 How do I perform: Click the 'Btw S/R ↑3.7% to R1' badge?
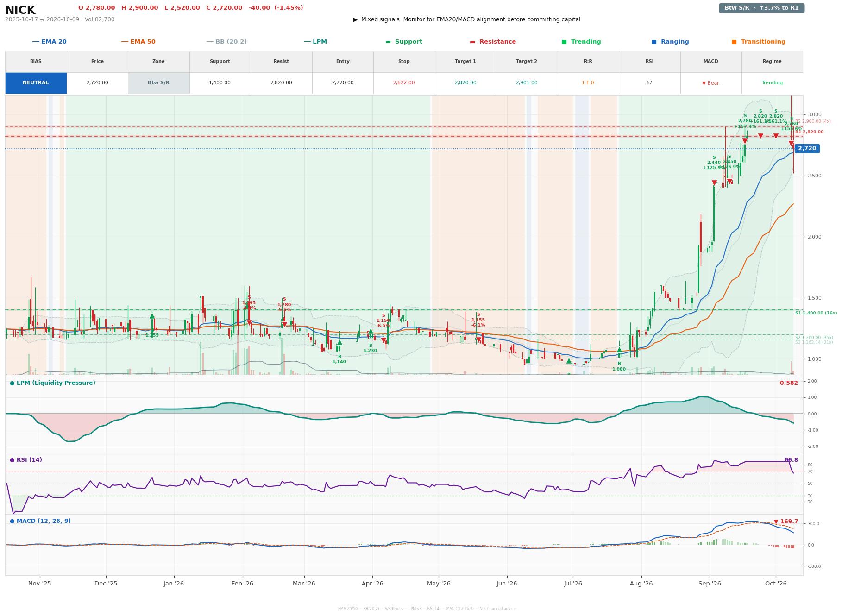click(761, 8)
